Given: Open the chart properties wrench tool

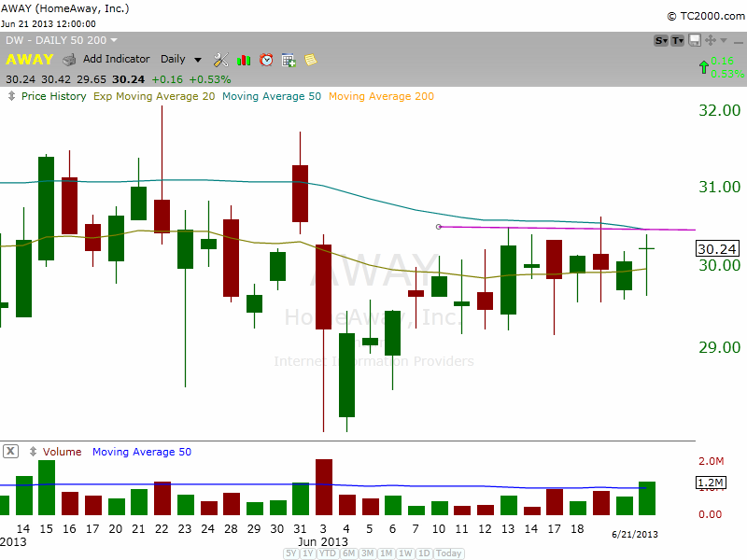Looking at the screenshot, I should click(220, 60).
